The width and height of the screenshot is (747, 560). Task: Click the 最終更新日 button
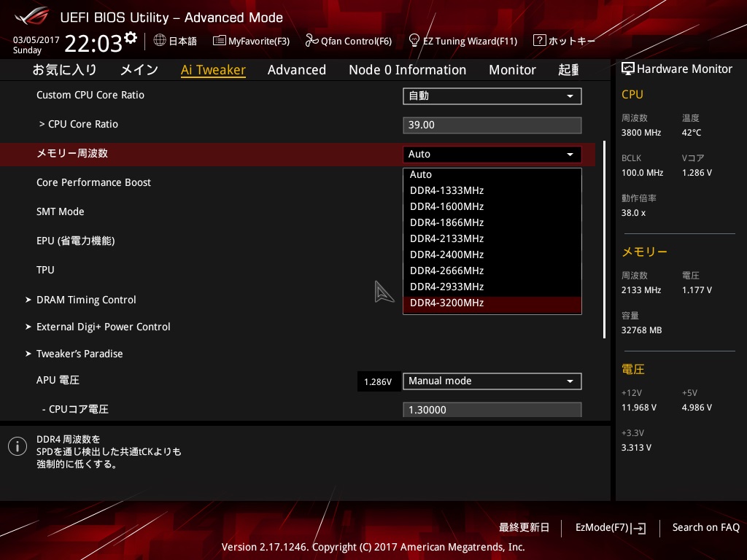[x=524, y=528]
